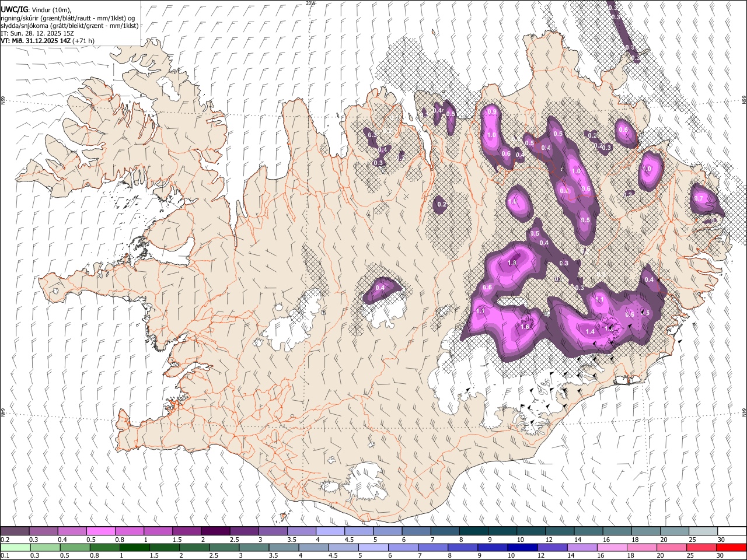Select light lavender upper swatch starting at 4
The height and width of the screenshot is (560, 747).
tap(330, 531)
